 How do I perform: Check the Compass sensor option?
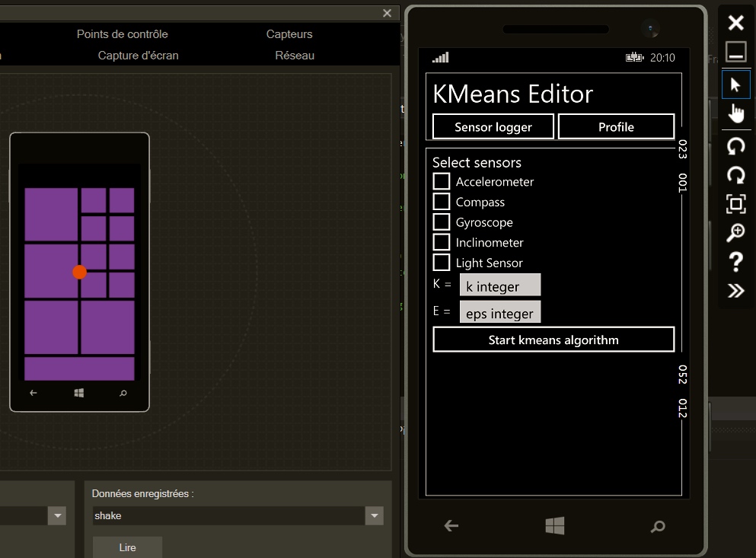click(x=442, y=202)
